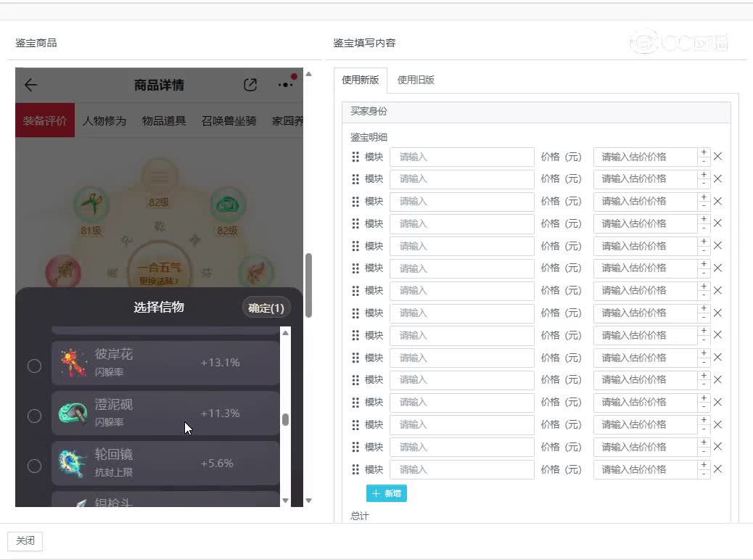
Task: Click the 选择信物 list scrollbar thumb
Action: 285,419
